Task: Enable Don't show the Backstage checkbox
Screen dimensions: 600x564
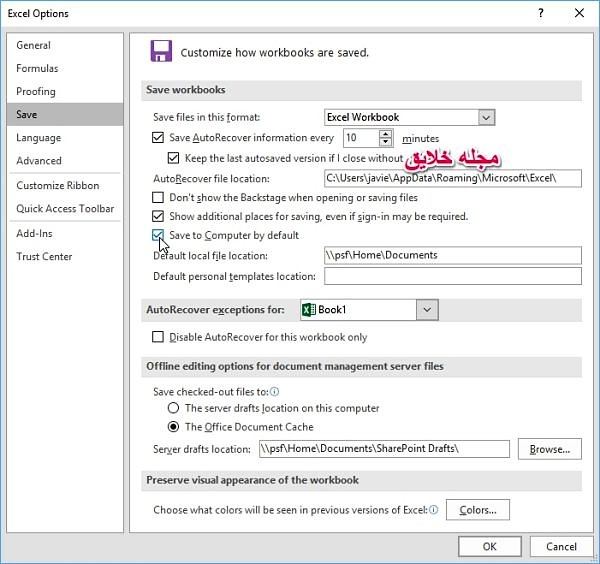Action: pos(158,197)
